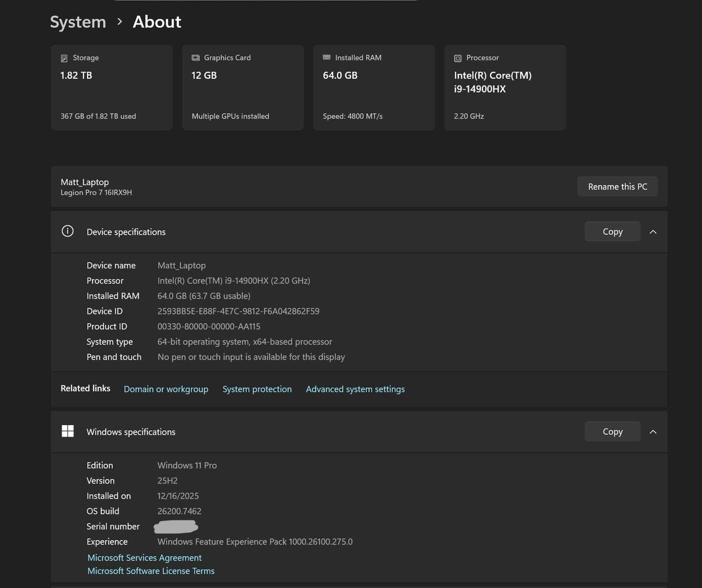Open the System protection link

(257, 389)
